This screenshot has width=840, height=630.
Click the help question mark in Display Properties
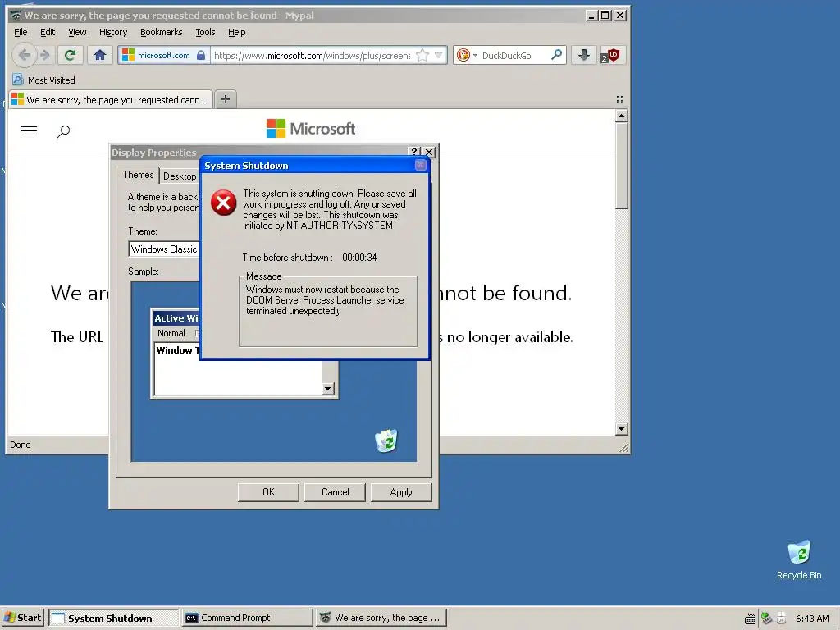(413, 152)
